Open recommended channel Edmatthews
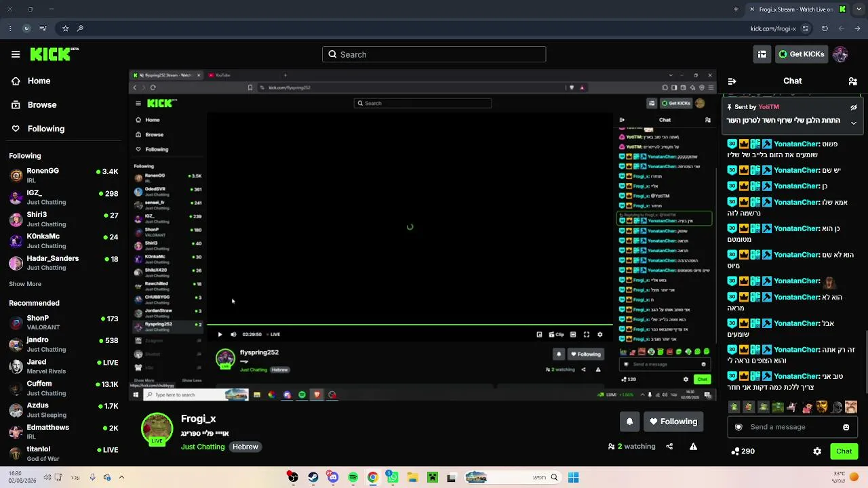The height and width of the screenshot is (488, 868). click(64, 431)
